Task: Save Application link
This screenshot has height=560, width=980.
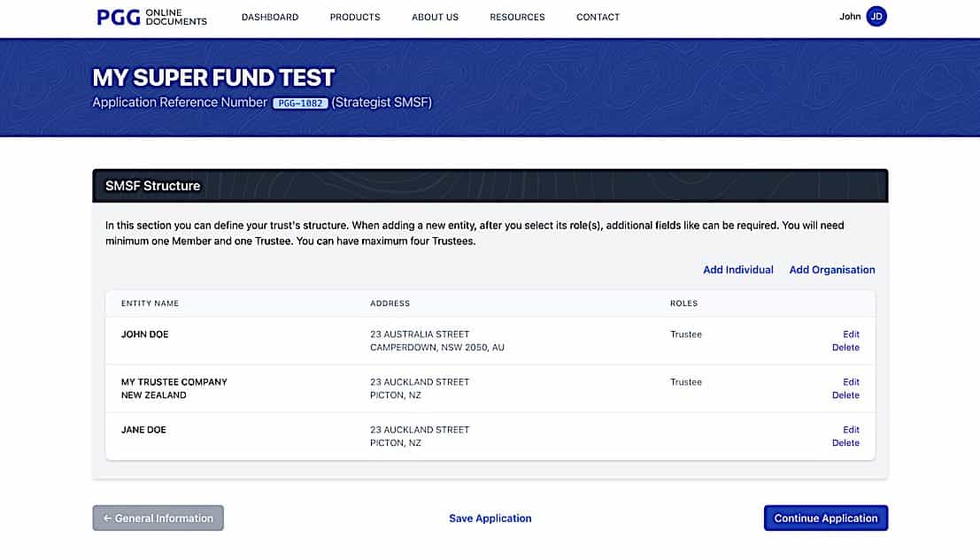Action: (490, 518)
